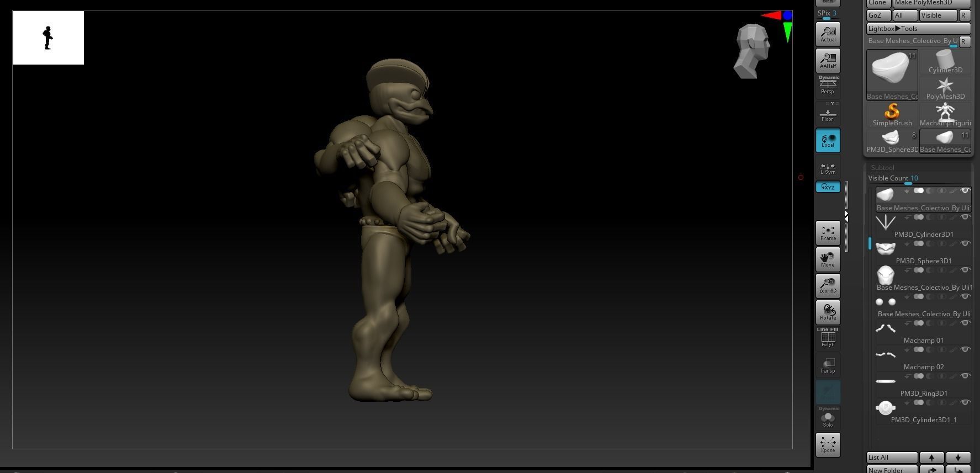Select the Cylinder3D tool thumbnail
The width and height of the screenshot is (980, 473).
[945, 61]
